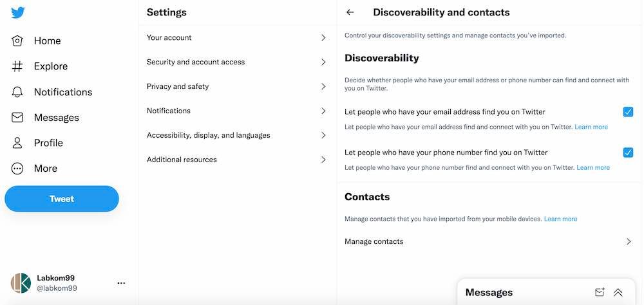Click the Twitter bird logo

click(x=18, y=12)
